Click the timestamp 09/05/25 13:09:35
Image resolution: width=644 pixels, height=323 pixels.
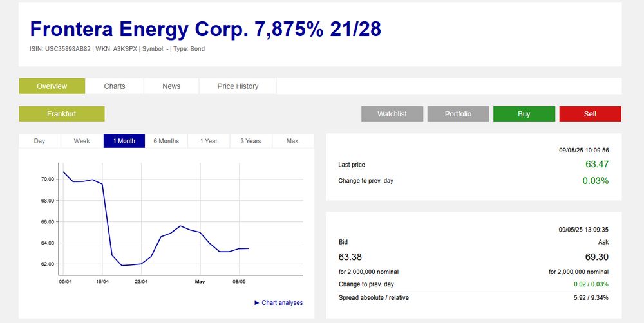click(584, 230)
